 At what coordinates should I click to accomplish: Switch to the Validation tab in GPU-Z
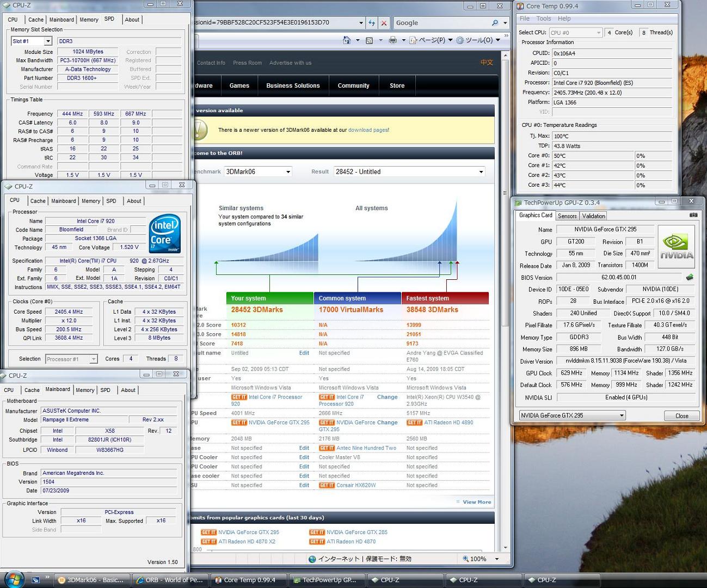pos(593,216)
